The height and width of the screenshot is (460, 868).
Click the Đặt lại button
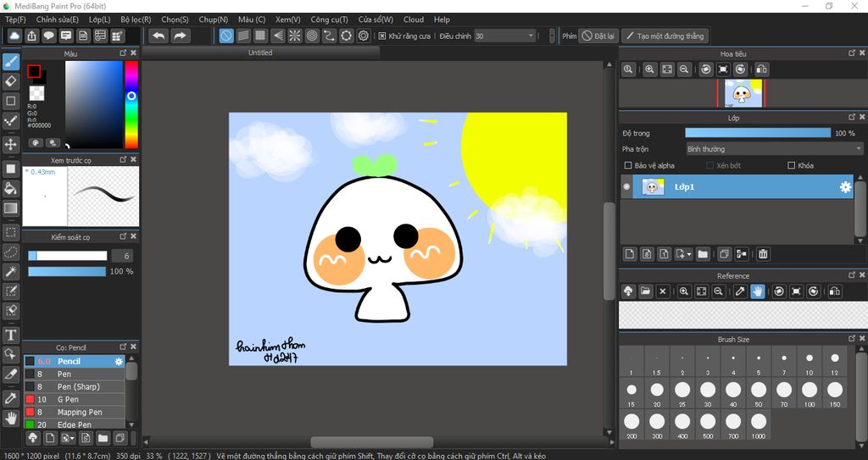598,36
